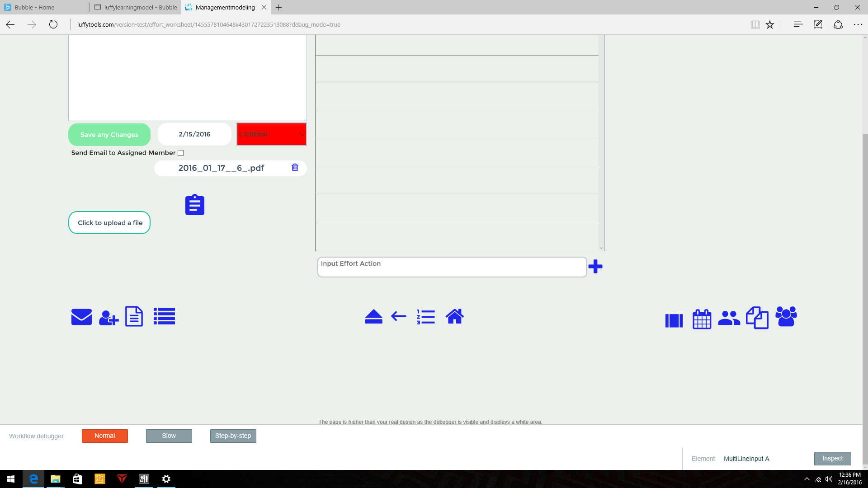Click the add user icon

click(108, 318)
